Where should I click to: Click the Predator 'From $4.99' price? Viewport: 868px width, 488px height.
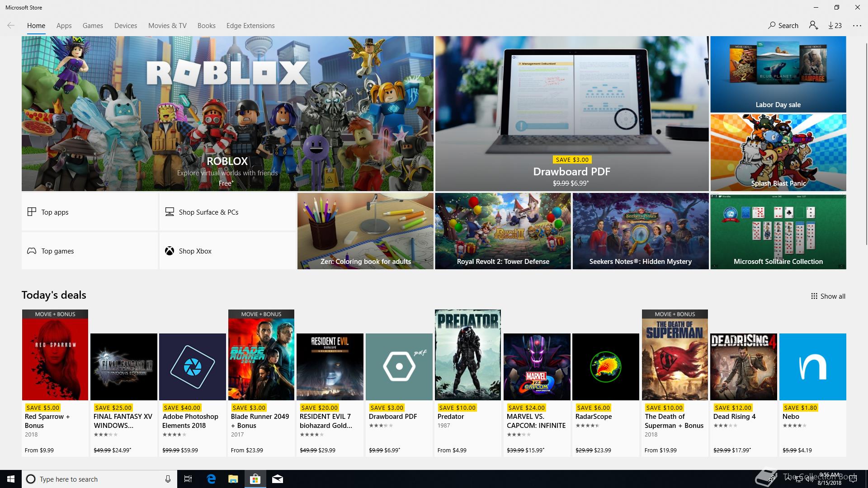point(452,450)
